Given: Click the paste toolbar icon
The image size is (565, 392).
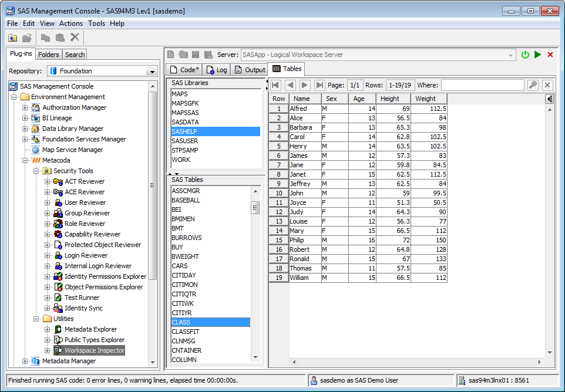Looking at the screenshot, I should pyautogui.click(x=60, y=38).
